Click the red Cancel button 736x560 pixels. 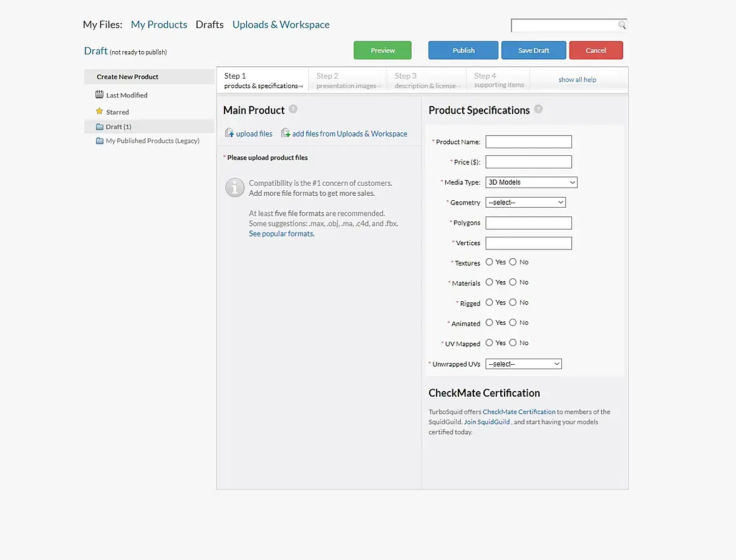596,51
